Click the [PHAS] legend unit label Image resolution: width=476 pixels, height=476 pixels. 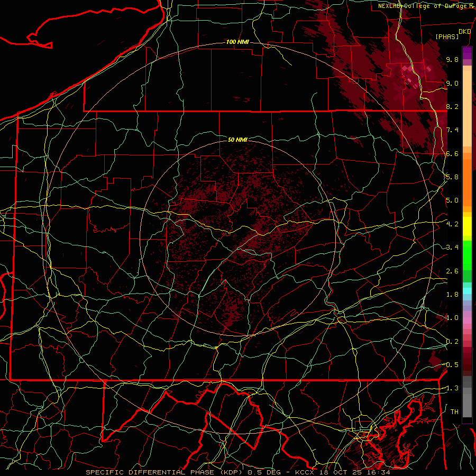(x=447, y=36)
